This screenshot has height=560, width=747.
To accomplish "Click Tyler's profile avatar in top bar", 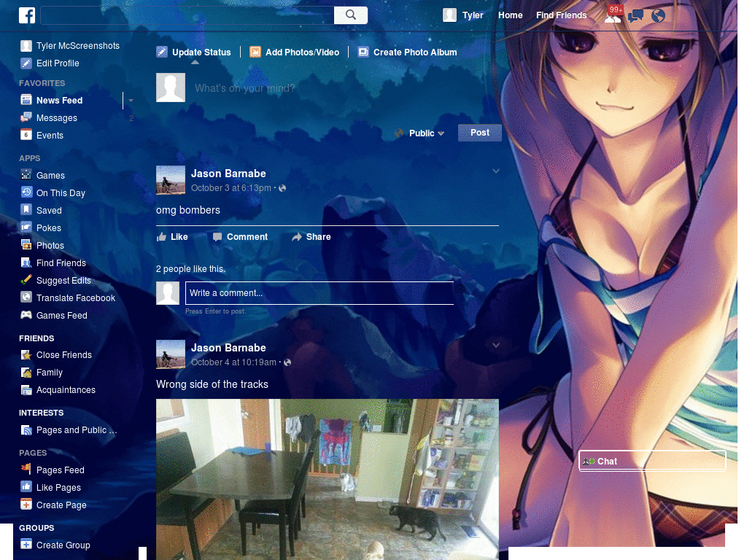I will click(x=449, y=15).
